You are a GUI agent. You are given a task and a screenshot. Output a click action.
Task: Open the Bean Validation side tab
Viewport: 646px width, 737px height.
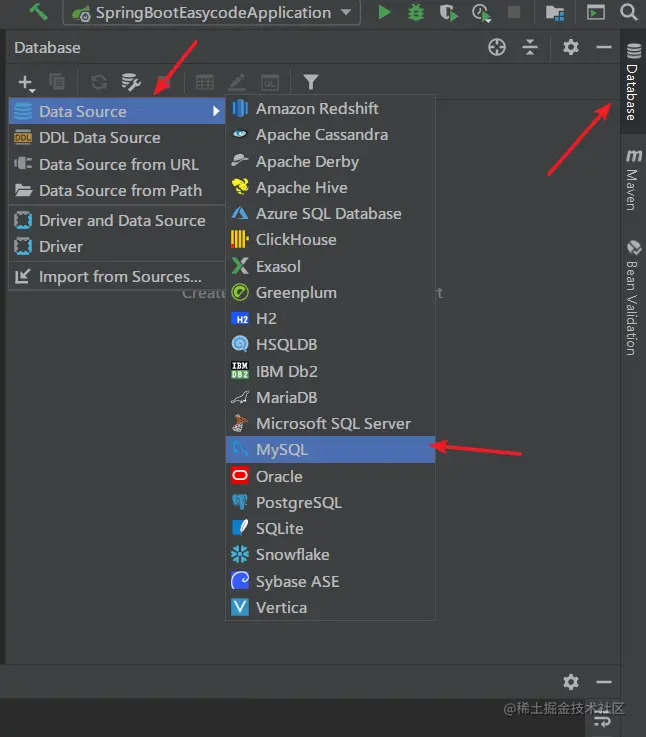click(x=633, y=298)
